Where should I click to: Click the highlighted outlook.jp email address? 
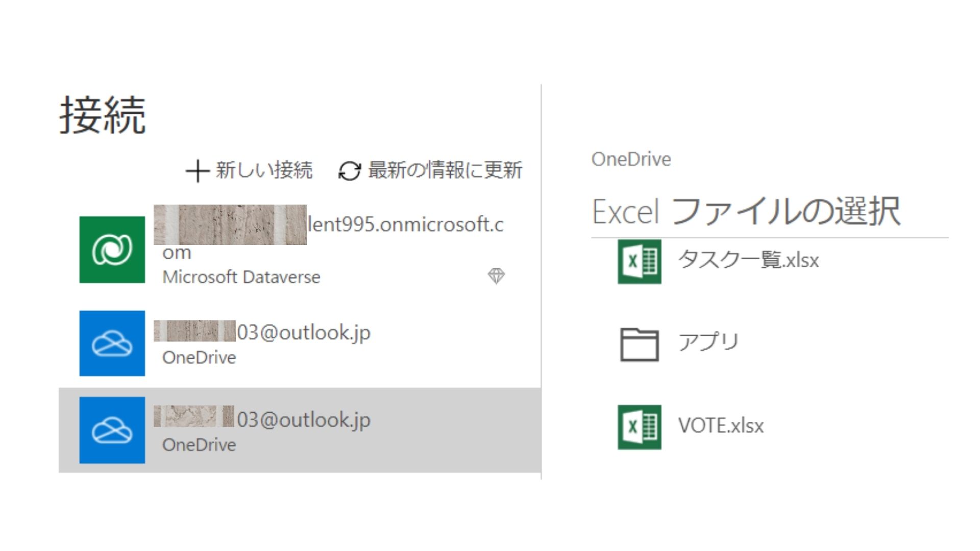(x=303, y=420)
